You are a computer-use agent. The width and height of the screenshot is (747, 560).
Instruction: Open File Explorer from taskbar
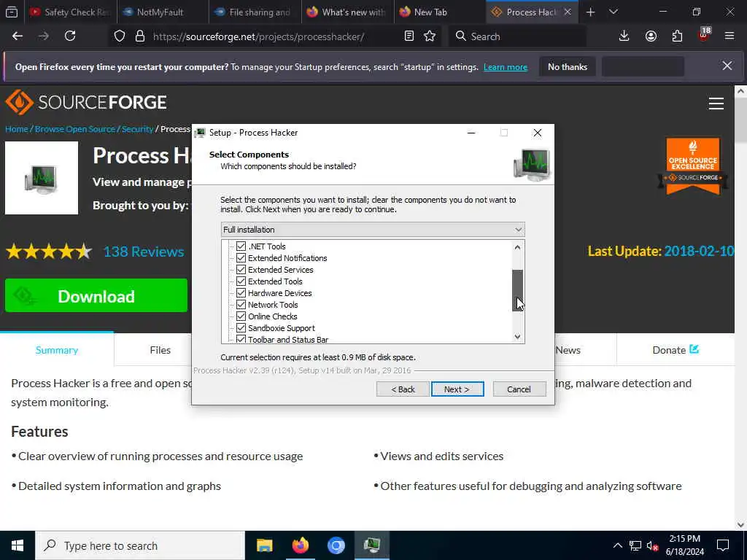[264, 545]
